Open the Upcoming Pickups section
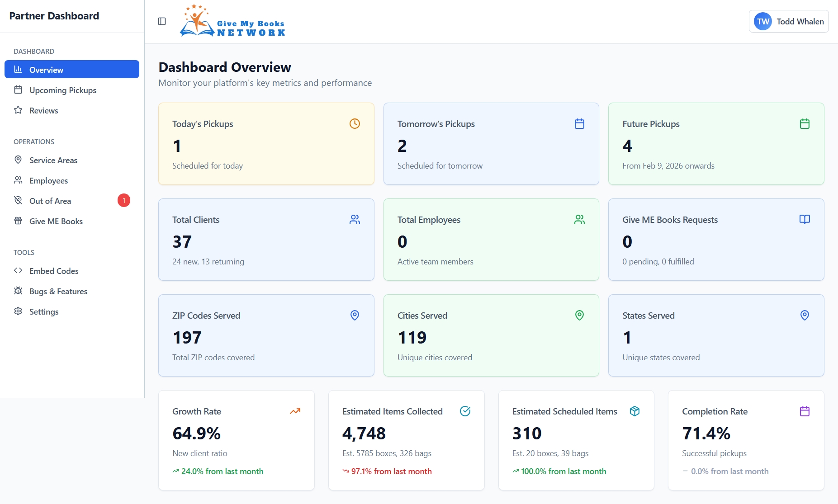 [x=62, y=90]
